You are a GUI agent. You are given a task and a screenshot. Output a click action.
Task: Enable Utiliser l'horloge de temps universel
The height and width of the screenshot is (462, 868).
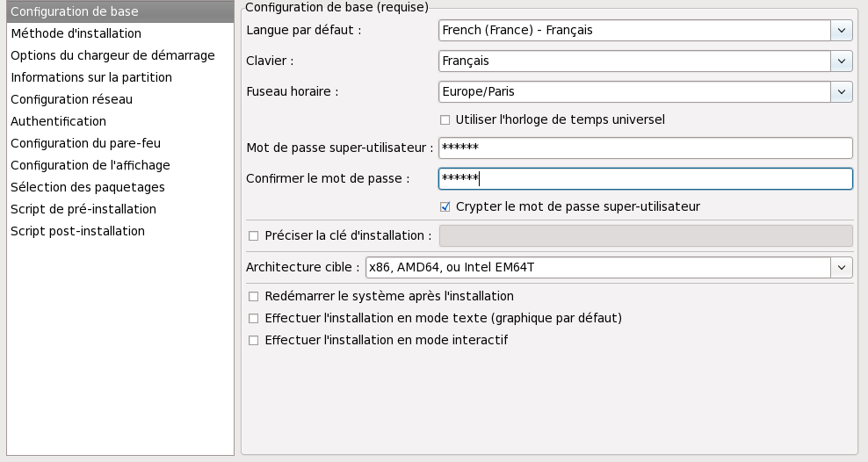[445, 120]
